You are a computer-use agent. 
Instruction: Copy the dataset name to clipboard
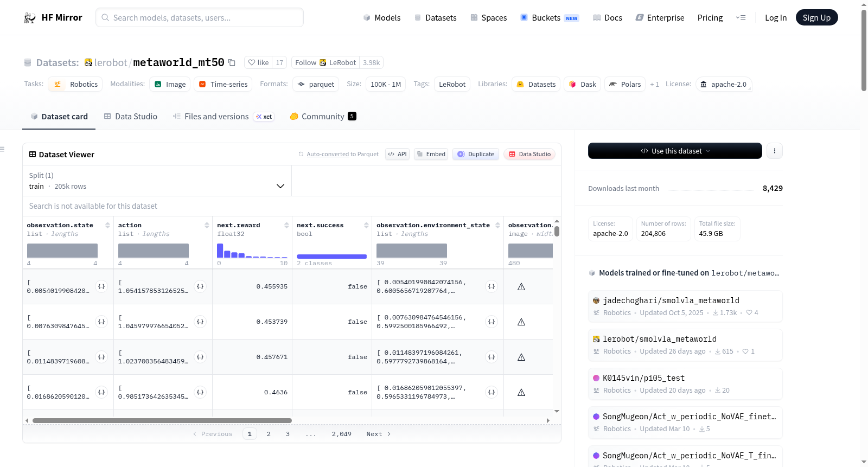pos(232,62)
